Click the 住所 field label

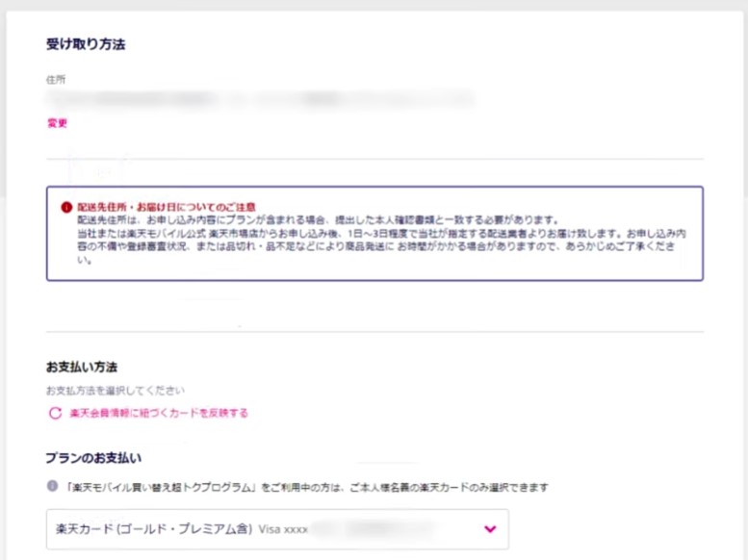coord(55,79)
